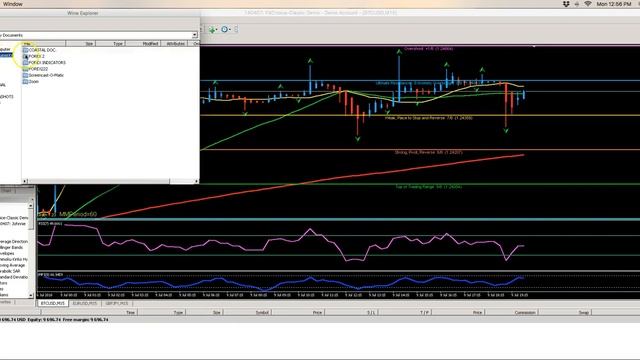Switch to the GBPJPY,M15 chart tab

[x=117, y=304]
